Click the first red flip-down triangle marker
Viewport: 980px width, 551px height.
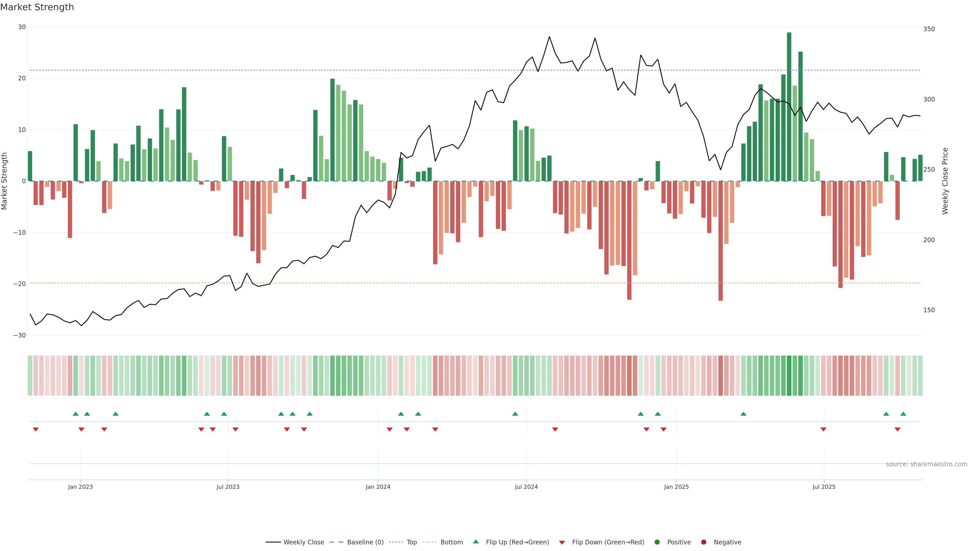pos(36,429)
